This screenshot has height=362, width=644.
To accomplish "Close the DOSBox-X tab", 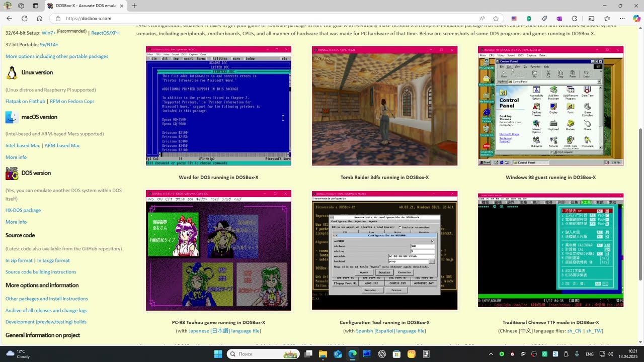I will (122, 6).
